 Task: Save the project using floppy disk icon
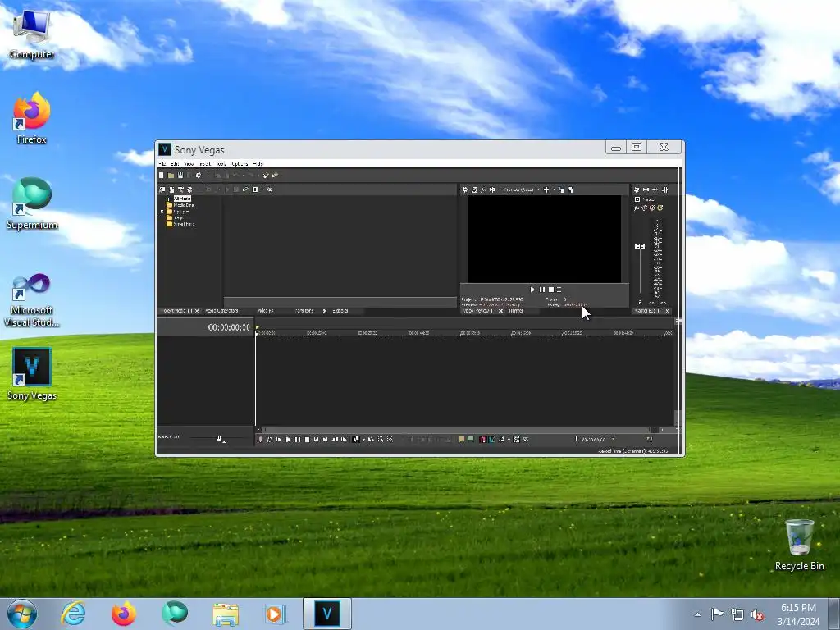[180, 176]
